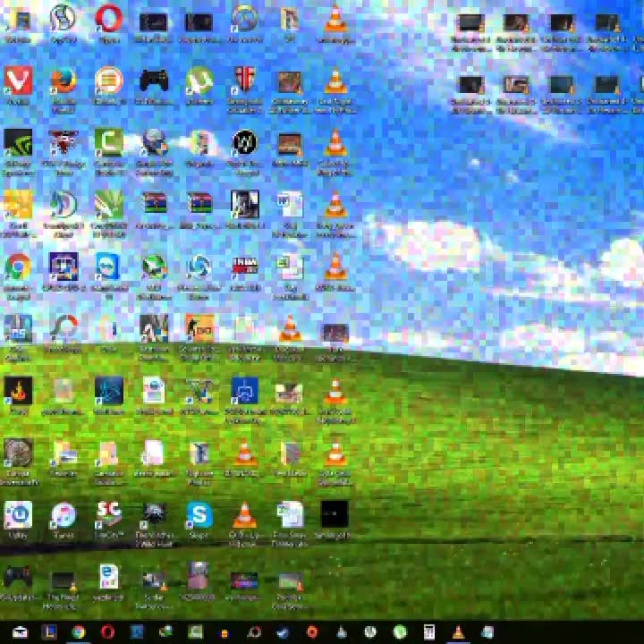Open The Witcher 3 Wild Hunt shortcut
This screenshot has height=644, width=644.
[154, 513]
